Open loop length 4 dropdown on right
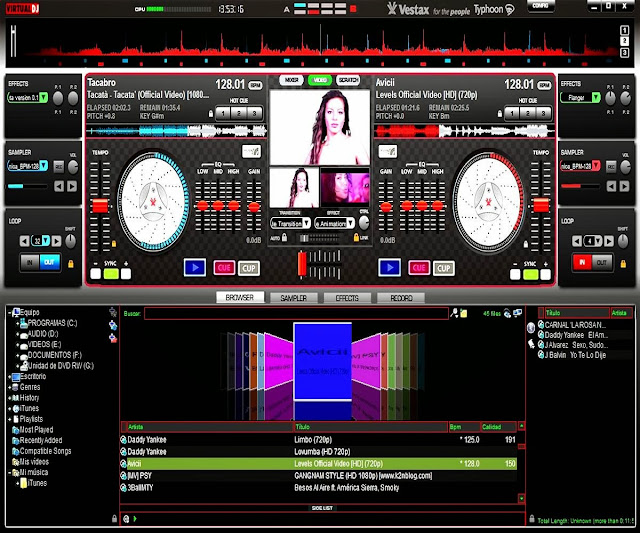The width and height of the screenshot is (640, 533). [598, 241]
